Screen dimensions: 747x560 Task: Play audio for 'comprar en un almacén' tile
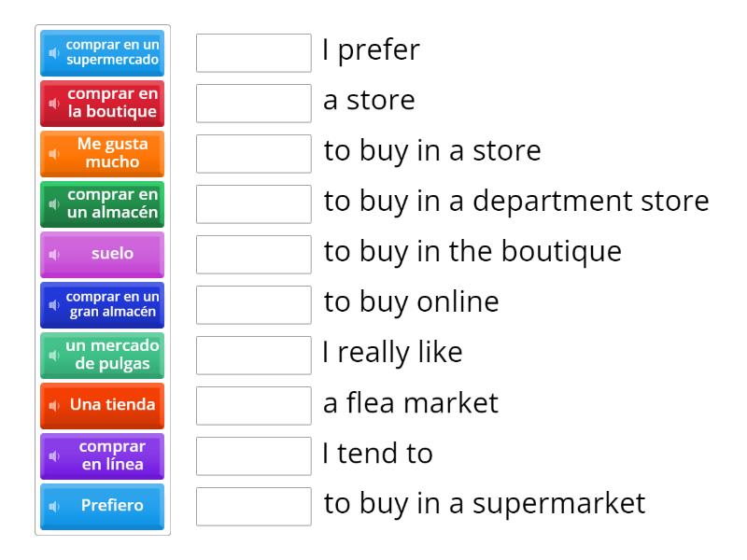[53, 203]
